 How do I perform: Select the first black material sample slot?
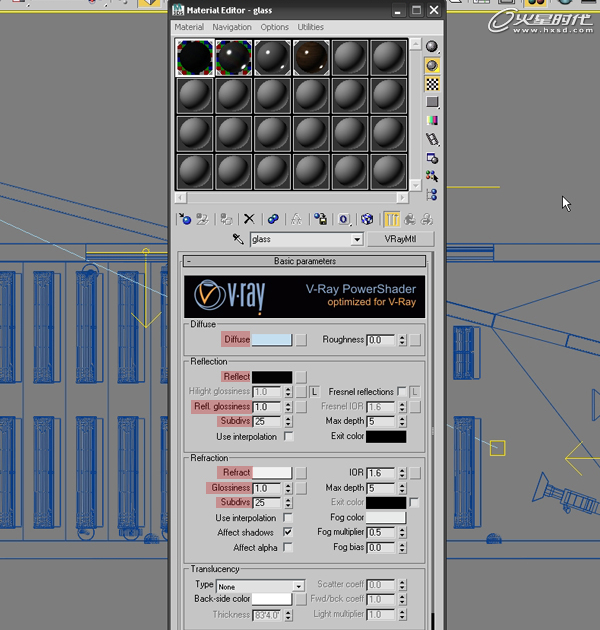tap(195, 58)
